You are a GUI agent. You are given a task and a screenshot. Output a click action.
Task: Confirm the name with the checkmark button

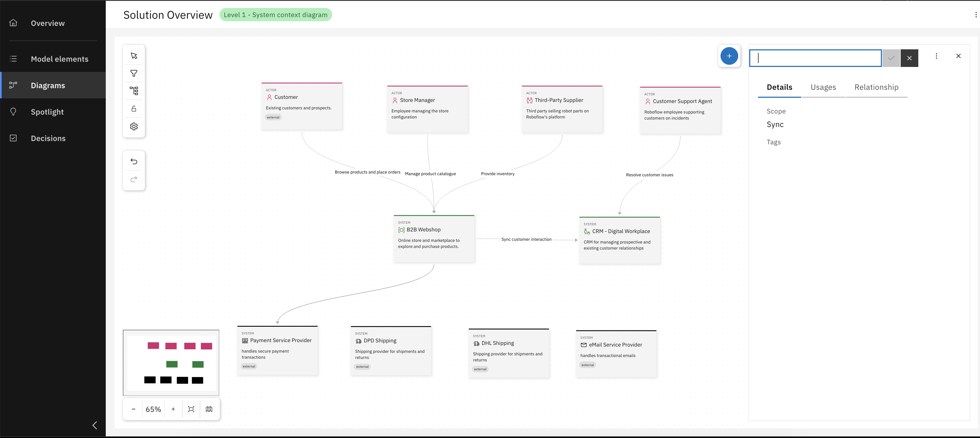click(x=891, y=58)
